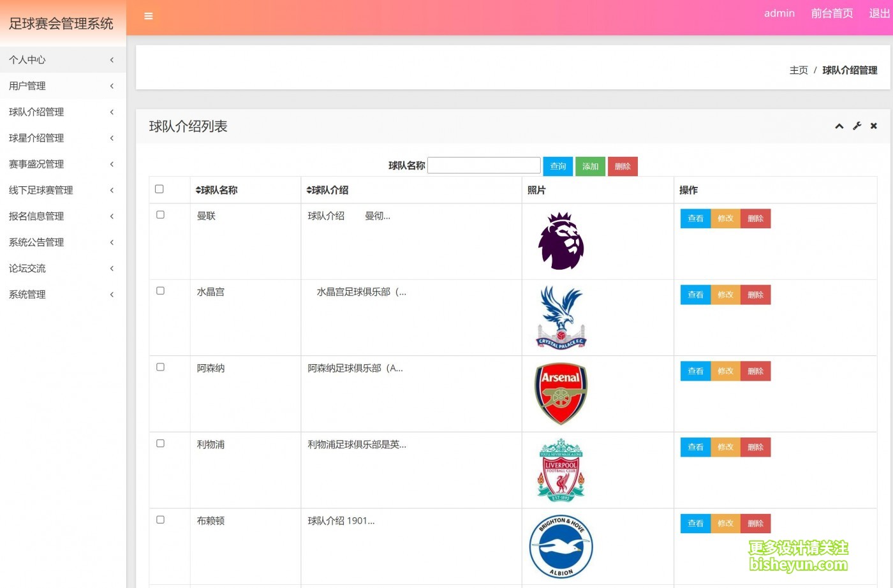The width and height of the screenshot is (893, 588).
Task: Expand the 球星介绍管理 sidebar menu
Action: click(x=63, y=138)
